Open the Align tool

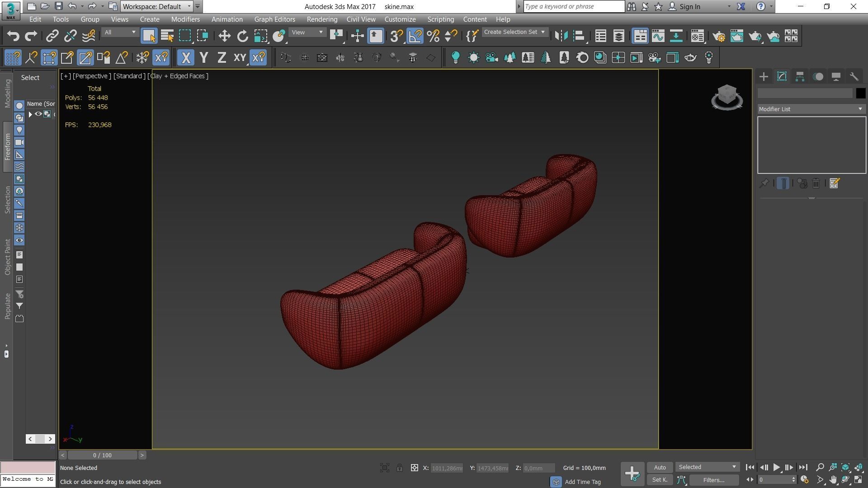tap(579, 36)
